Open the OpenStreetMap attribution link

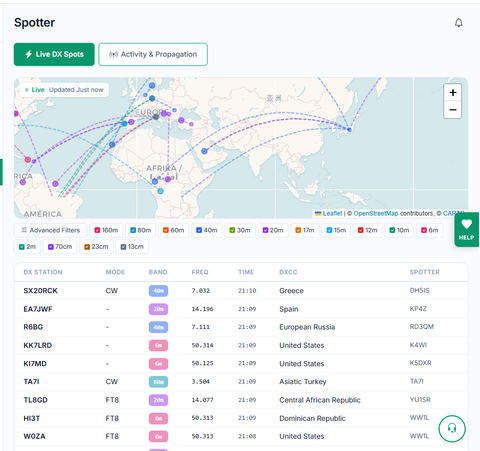click(x=376, y=213)
